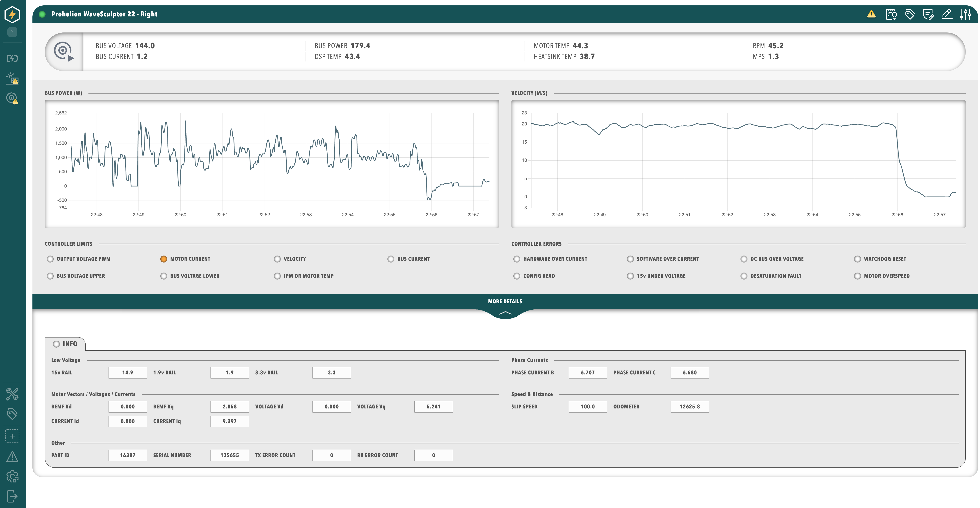Open the notes icon in header
This screenshot has width=980, height=508.
click(x=928, y=14)
